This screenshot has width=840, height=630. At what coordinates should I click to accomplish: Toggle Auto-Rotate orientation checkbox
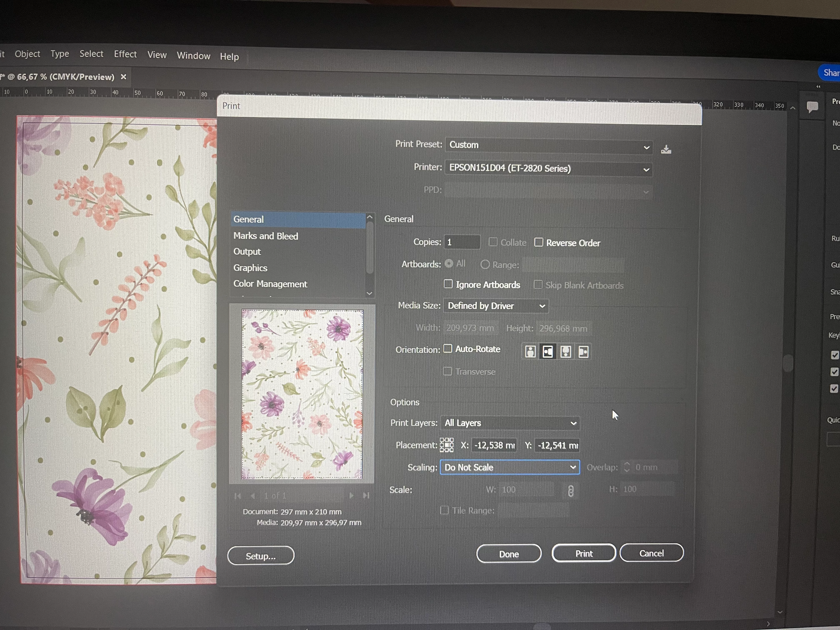[x=448, y=349]
